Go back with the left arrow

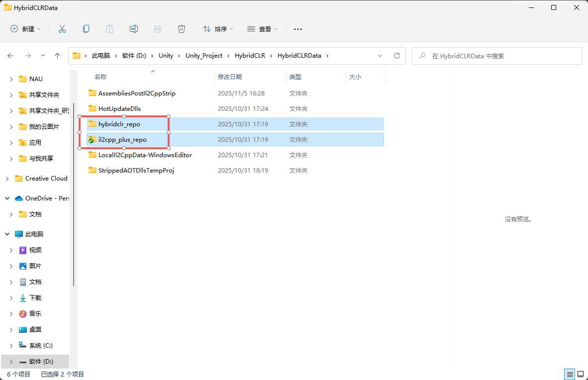coord(10,56)
